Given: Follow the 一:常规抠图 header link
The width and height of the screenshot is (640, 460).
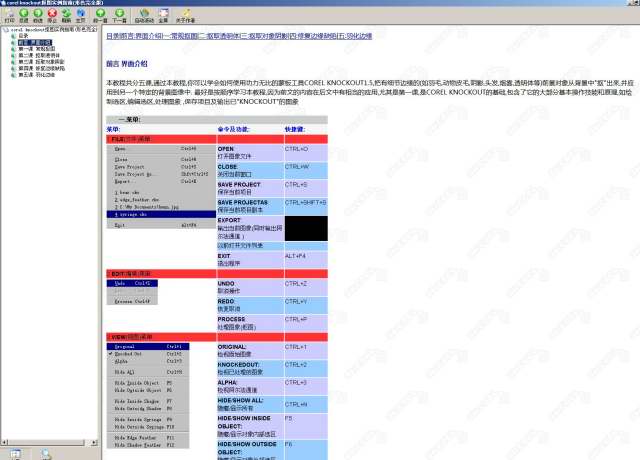Looking at the screenshot, I should point(180,36).
